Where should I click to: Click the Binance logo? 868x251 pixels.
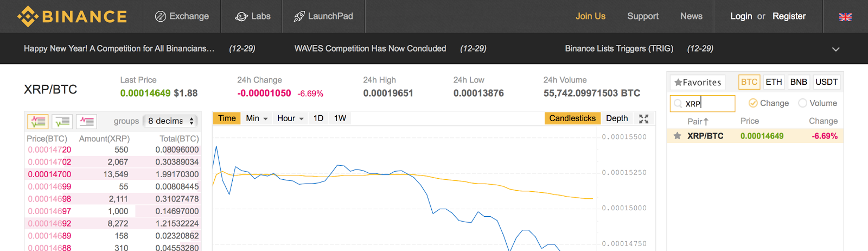click(x=72, y=16)
